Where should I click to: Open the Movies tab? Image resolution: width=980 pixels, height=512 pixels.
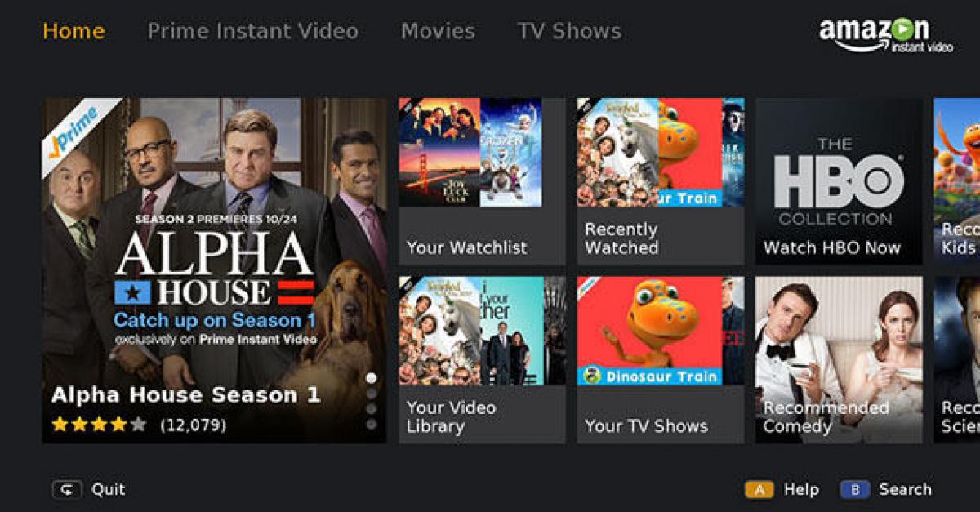tap(438, 31)
